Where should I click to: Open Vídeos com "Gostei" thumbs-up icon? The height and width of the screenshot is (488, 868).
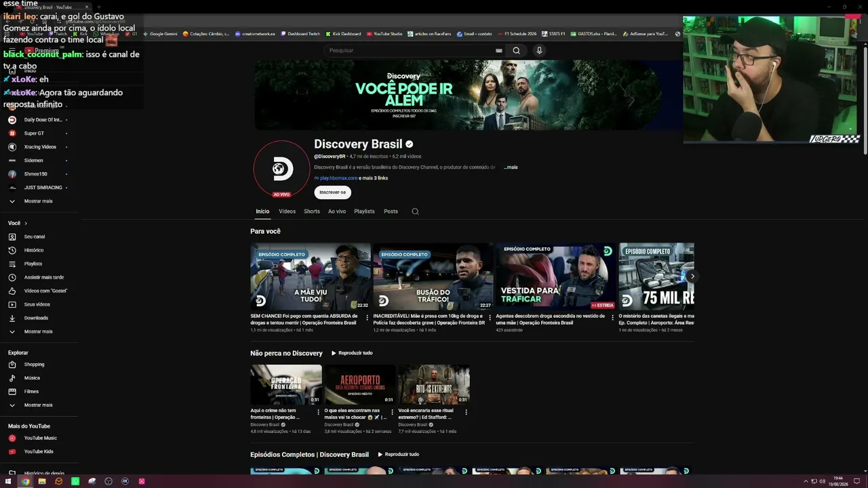point(12,291)
